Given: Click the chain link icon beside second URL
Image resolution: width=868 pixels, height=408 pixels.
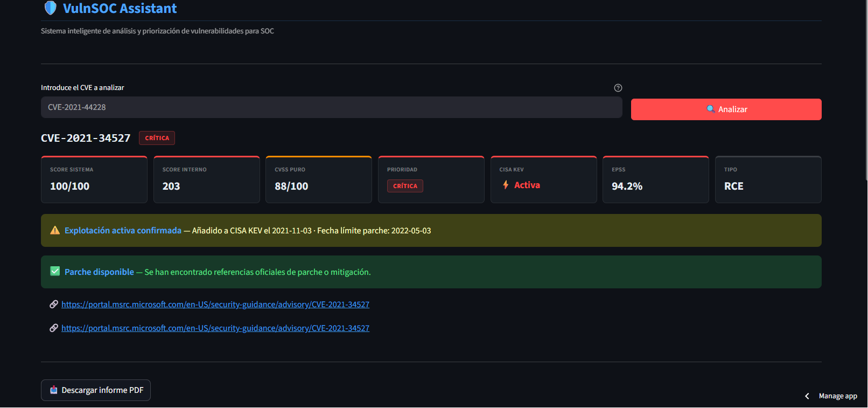Looking at the screenshot, I should click(54, 328).
